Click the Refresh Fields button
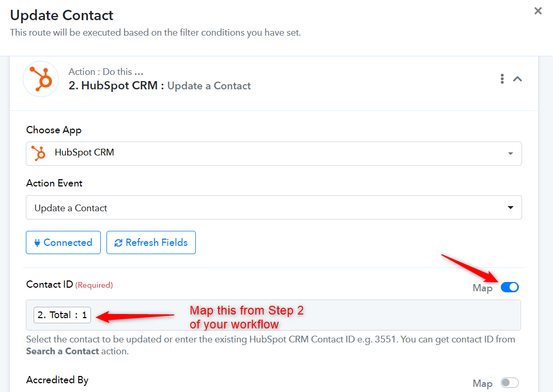Viewport: 553px width, 392px height. (151, 243)
